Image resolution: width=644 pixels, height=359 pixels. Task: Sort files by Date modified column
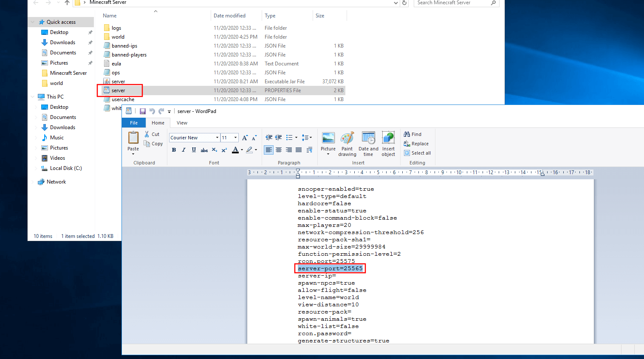(x=229, y=16)
